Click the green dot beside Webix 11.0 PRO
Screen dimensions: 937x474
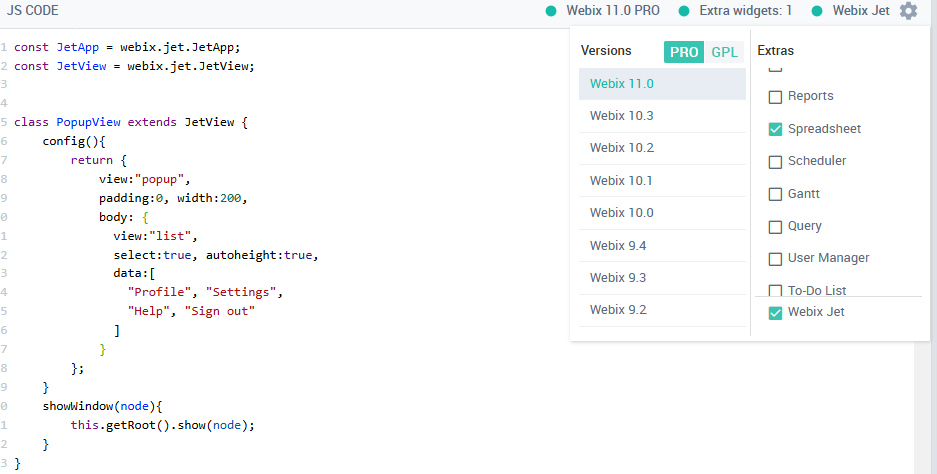[x=551, y=11]
